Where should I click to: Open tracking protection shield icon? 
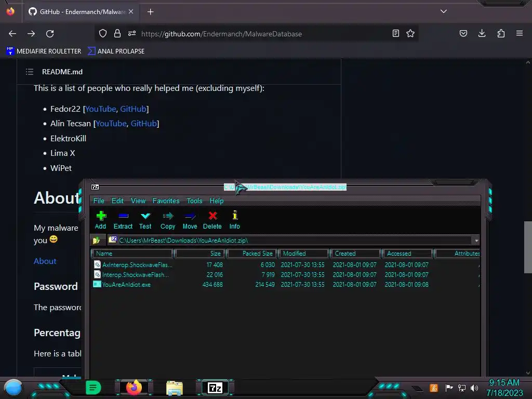[x=103, y=33]
